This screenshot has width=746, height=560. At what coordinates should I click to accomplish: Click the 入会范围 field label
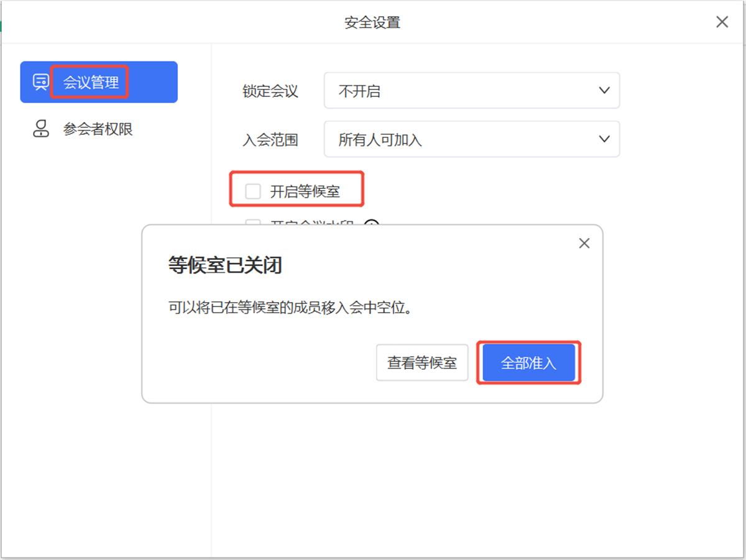[270, 140]
